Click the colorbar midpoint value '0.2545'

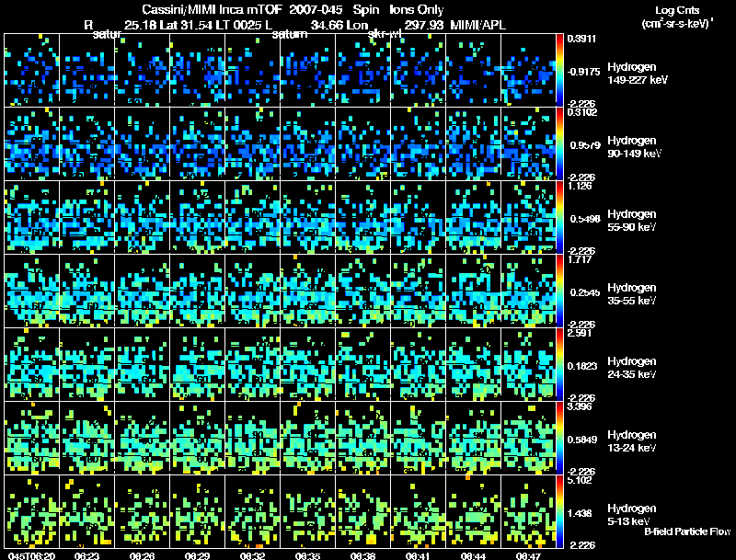pyautogui.click(x=585, y=292)
